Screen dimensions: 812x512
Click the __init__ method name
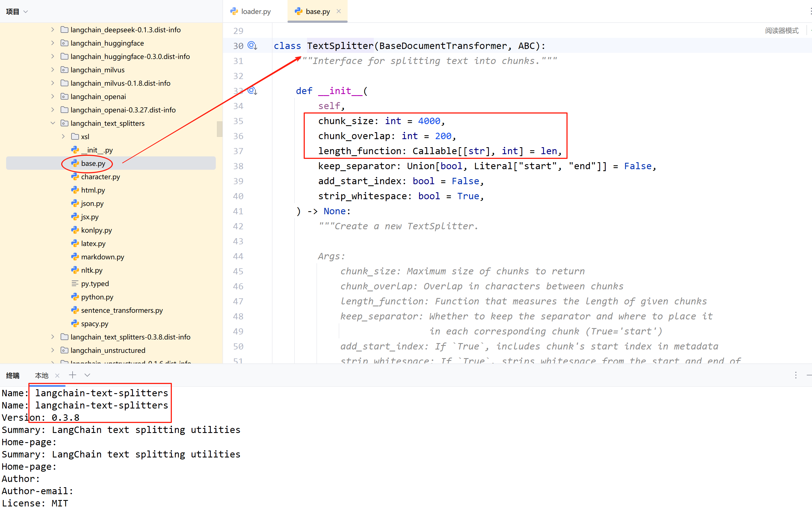click(x=340, y=91)
